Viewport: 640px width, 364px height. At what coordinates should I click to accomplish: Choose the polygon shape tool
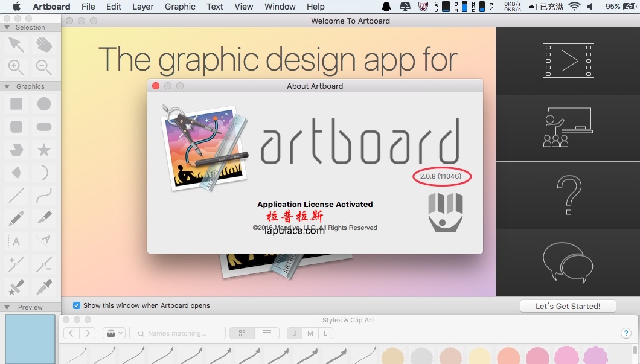pyautogui.click(x=16, y=150)
